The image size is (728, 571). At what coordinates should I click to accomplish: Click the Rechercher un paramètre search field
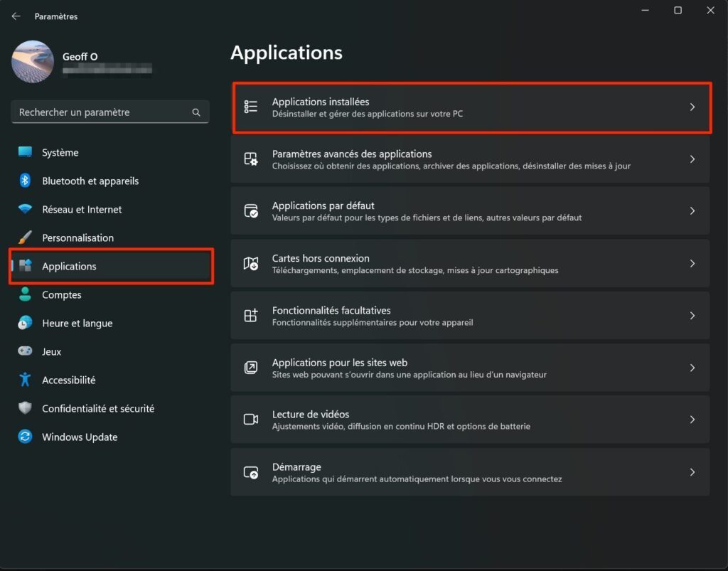pyautogui.click(x=110, y=112)
